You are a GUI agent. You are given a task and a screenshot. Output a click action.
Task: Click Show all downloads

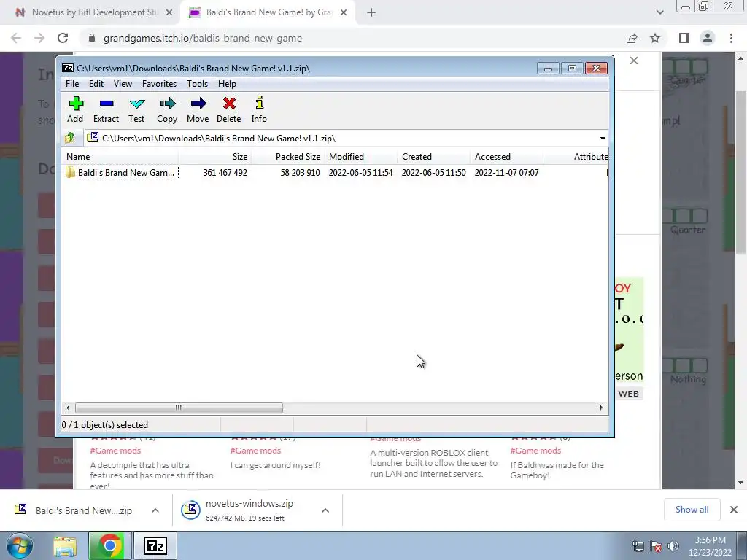coord(692,510)
